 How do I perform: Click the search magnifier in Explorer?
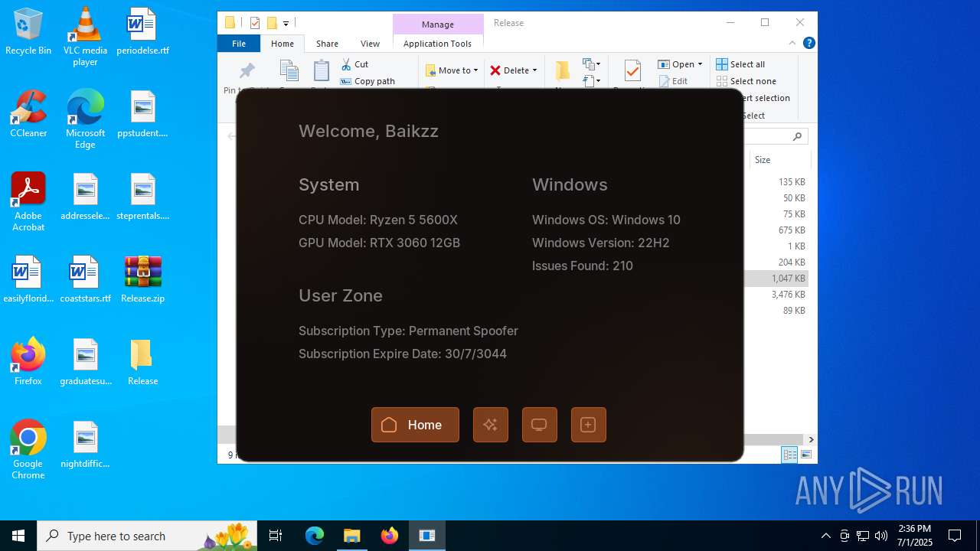(797, 136)
